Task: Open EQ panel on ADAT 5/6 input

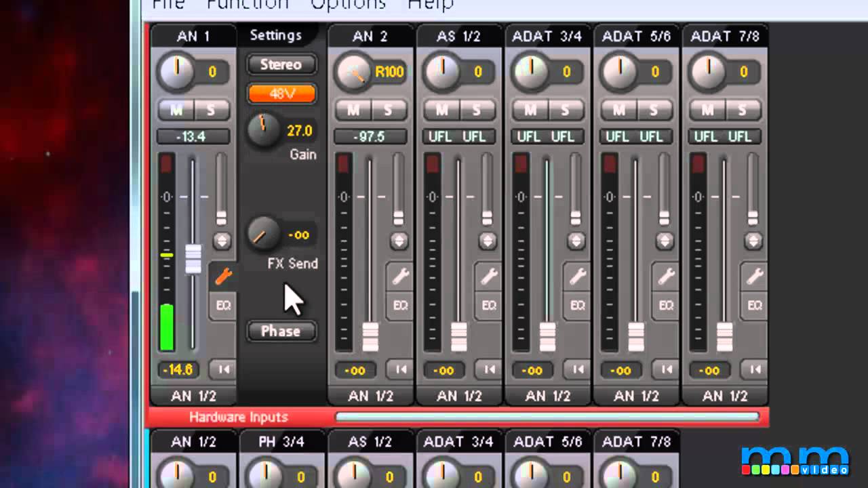Action: [666, 306]
